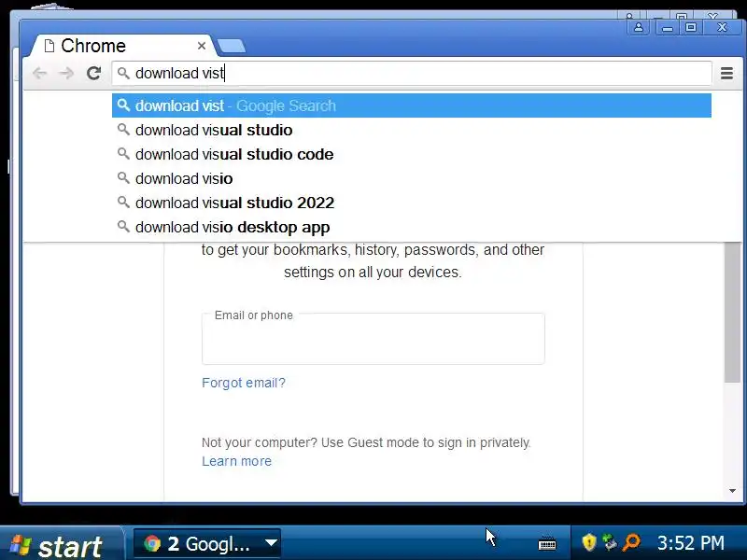
Task: Choose 'download visual studio' suggestion
Action: click(412, 130)
